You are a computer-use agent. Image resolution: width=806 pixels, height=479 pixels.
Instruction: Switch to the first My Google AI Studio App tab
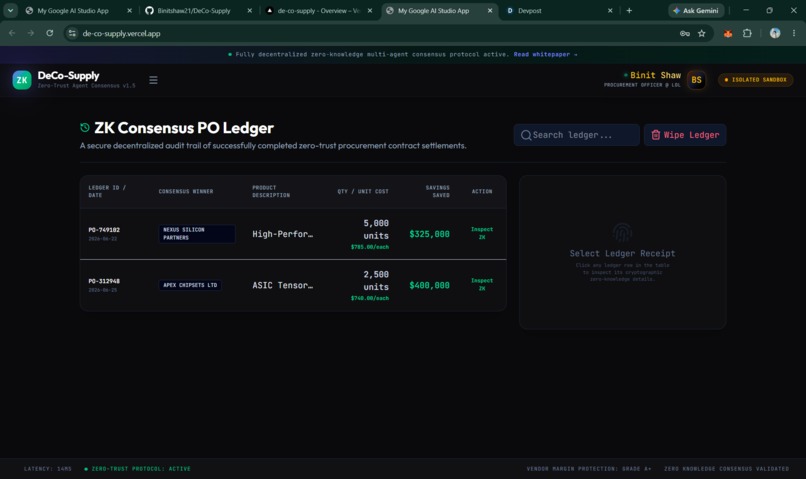(72, 11)
